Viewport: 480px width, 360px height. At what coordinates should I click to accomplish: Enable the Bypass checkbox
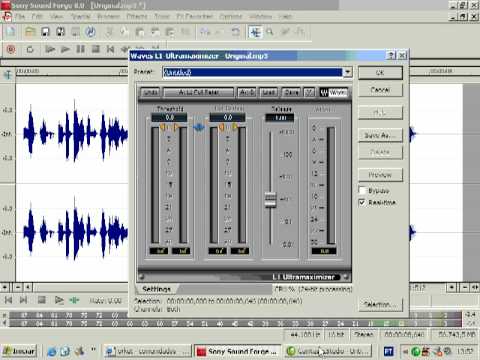(x=362, y=190)
